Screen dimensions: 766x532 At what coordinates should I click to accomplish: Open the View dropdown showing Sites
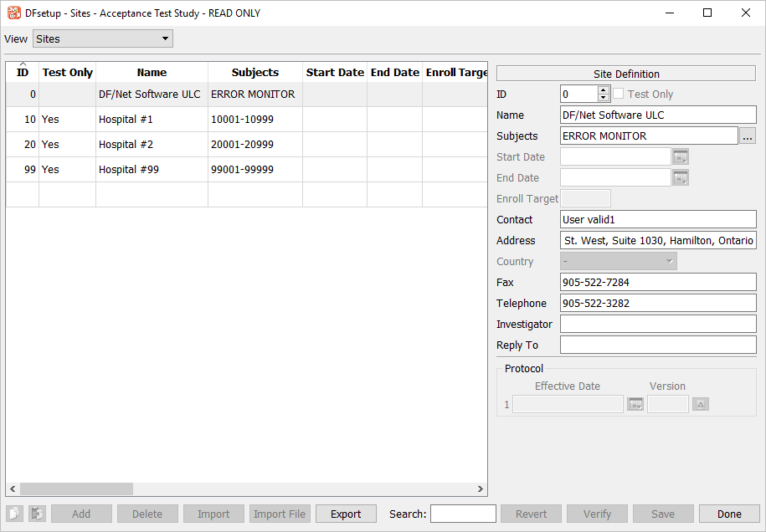pyautogui.click(x=102, y=38)
